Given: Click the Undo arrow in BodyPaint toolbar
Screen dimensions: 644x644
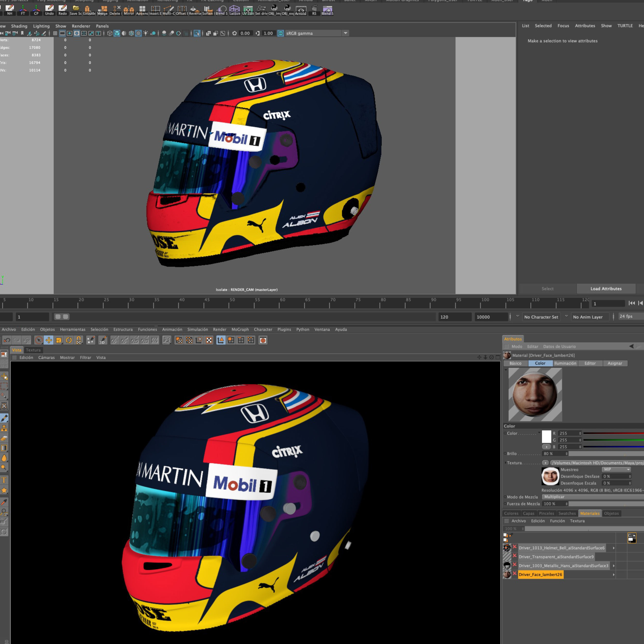Looking at the screenshot, I should 7,340.
